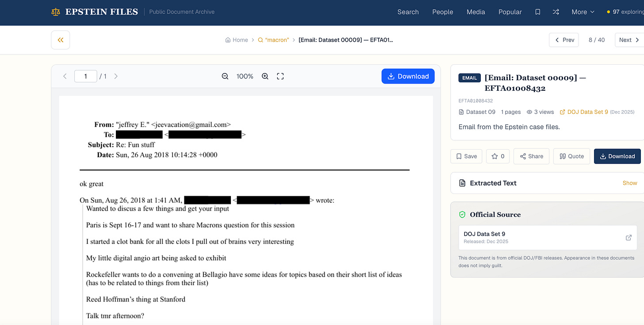The width and height of the screenshot is (644, 325).
Task: Show the Extracted Text
Action: (x=630, y=183)
